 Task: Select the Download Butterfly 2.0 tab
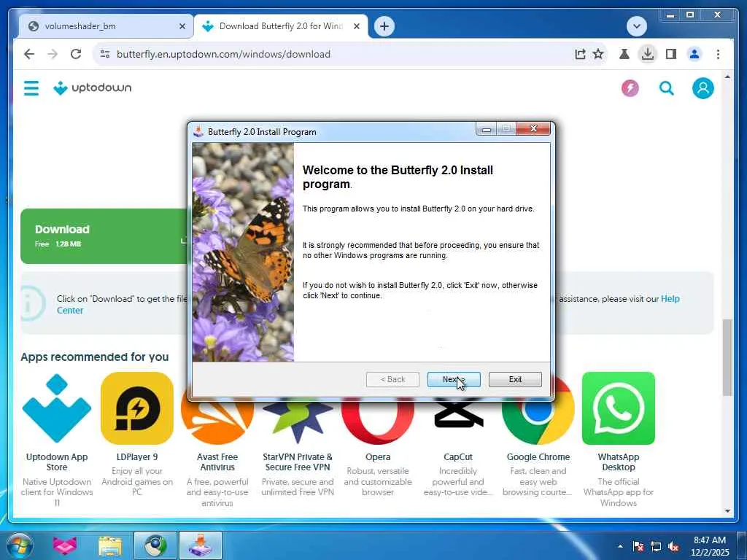click(x=280, y=26)
